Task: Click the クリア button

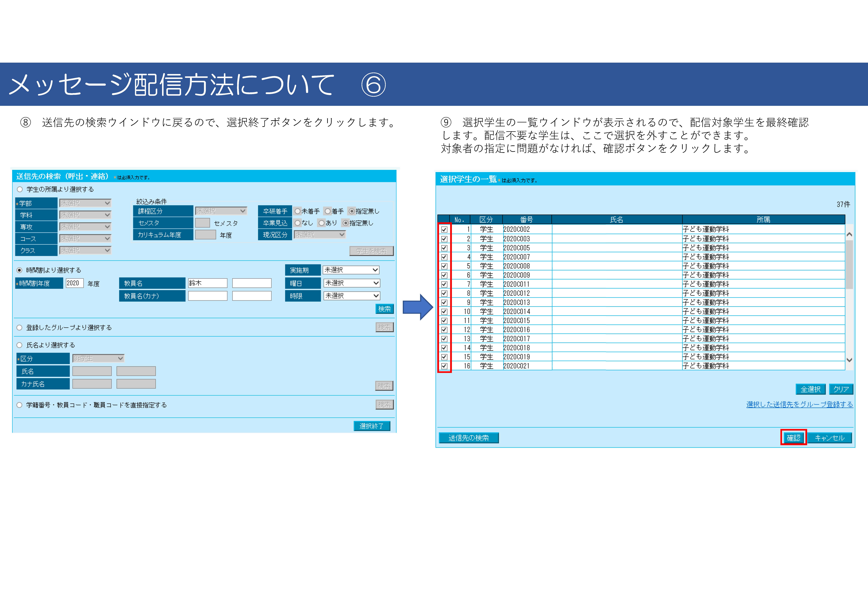Action: click(x=841, y=389)
